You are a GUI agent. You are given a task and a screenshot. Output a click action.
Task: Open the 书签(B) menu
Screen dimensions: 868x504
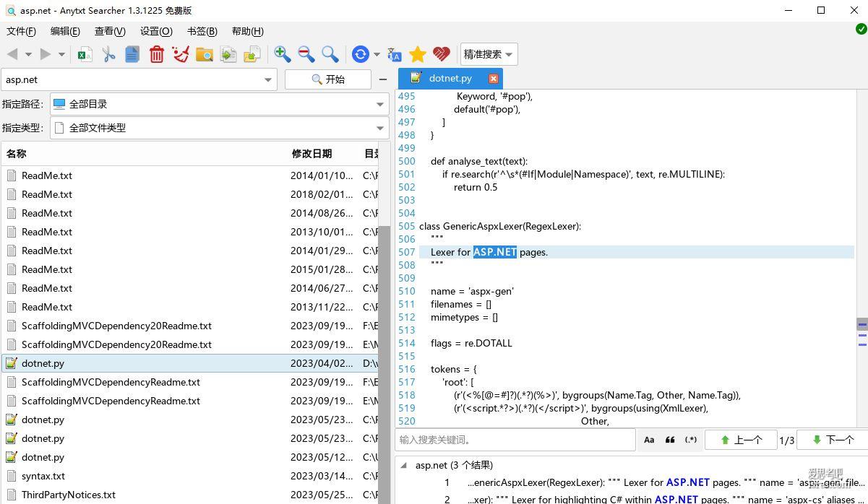click(x=202, y=31)
